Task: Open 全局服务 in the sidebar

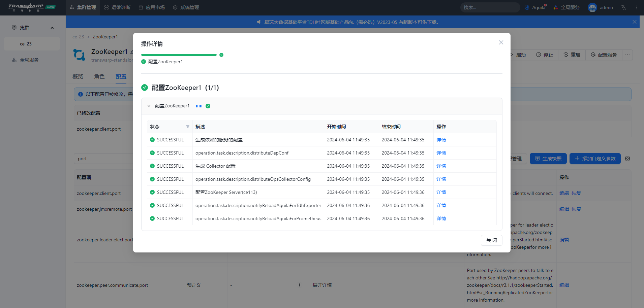Action: tap(29, 60)
